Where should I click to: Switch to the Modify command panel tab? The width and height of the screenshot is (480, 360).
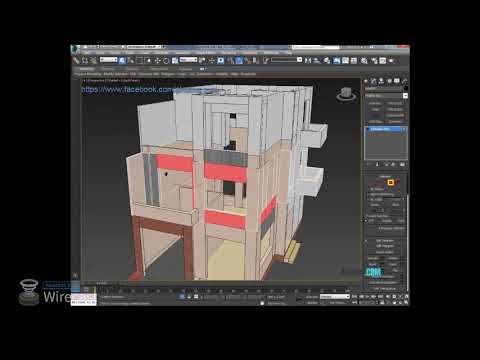374,81
